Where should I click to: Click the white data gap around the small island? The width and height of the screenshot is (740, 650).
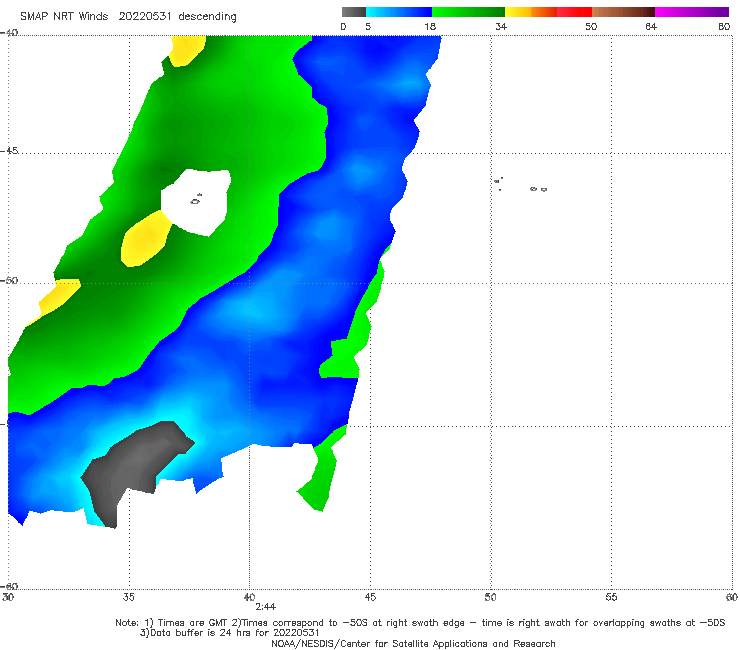(196, 201)
